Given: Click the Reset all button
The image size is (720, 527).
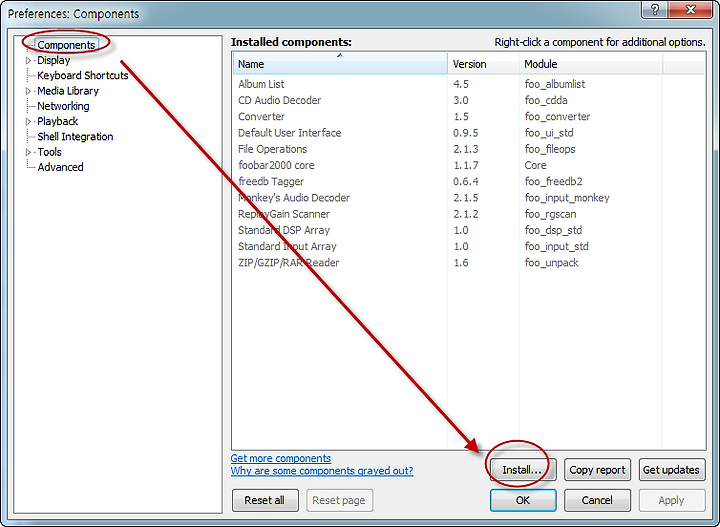Looking at the screenshot, I should (x=265, y=500).
